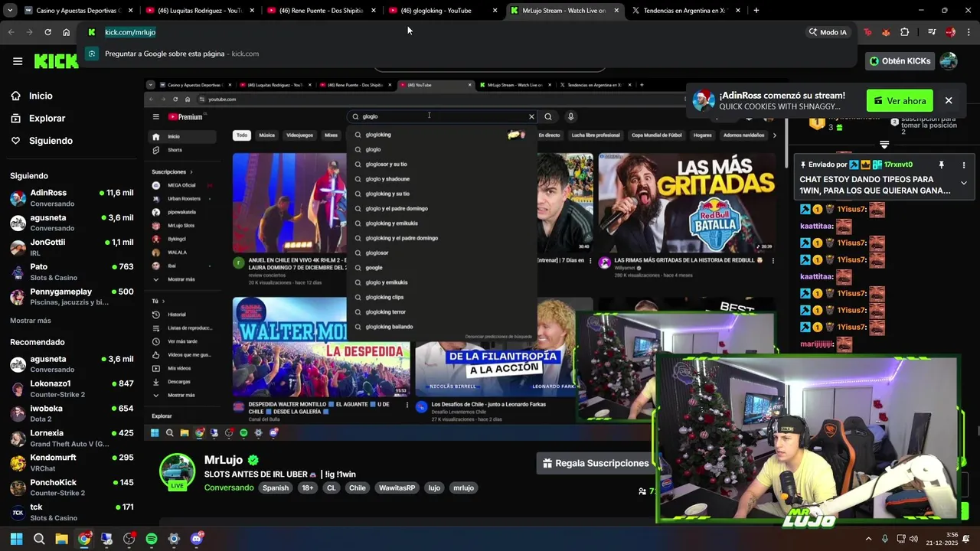The width and height of the screenshot is (980, 551).
Task: Expand Mostrar más under Siguiendo
Action: pyautogui.click(x=31, y=321)
